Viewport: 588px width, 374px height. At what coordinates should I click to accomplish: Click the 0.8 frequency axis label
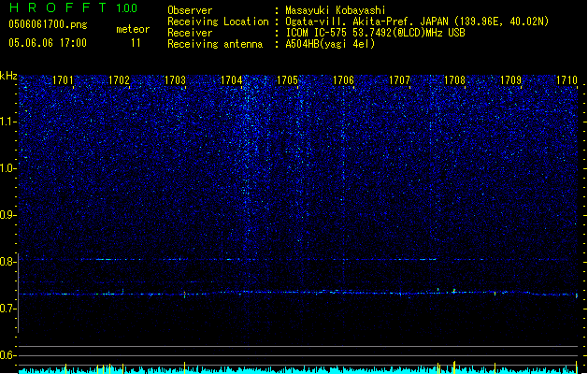tap(7, 262)
